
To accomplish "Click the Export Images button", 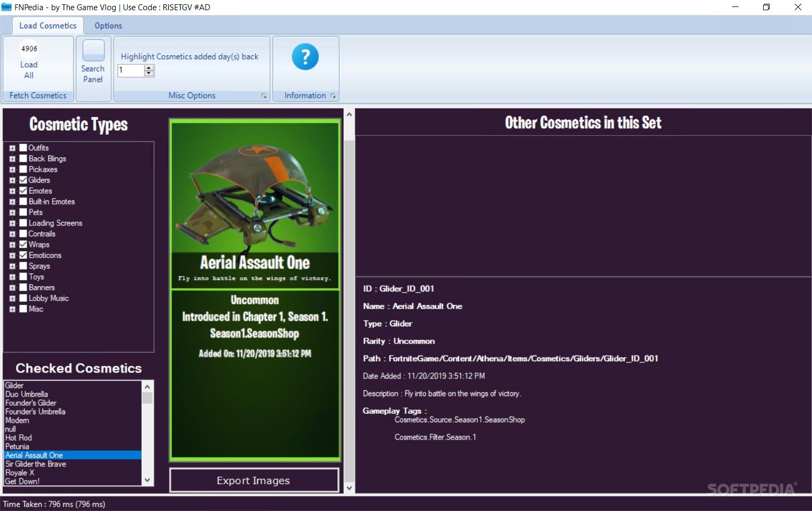I will (254, 480).
